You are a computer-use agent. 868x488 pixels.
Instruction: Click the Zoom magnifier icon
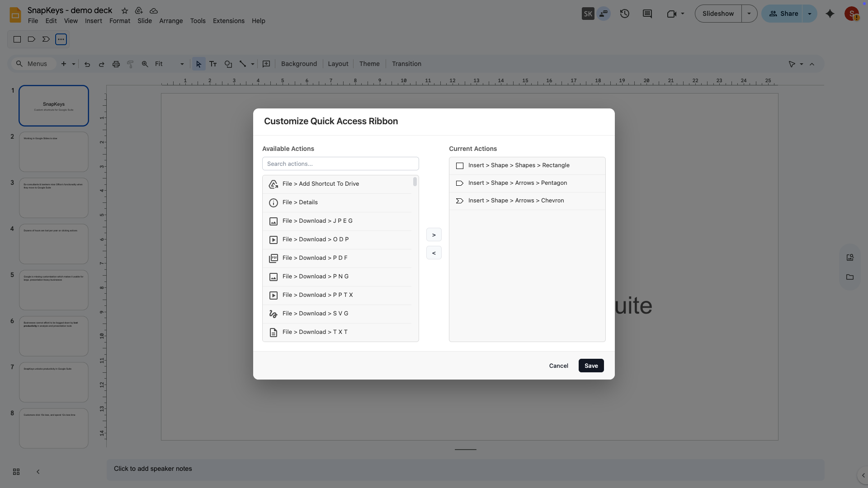pos(145,64)
